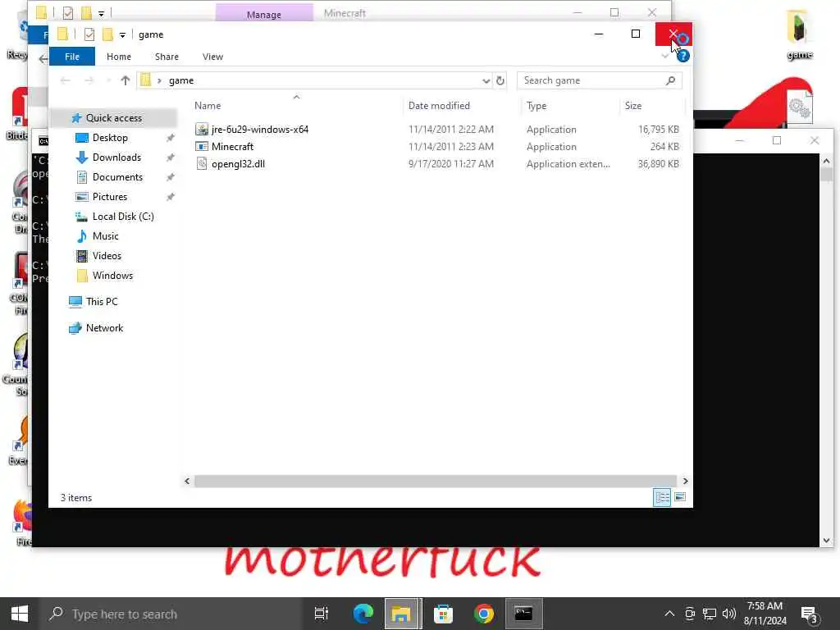Select Downloads in the navigation pane
Screen dimensions: 840x630
(116, 157)
